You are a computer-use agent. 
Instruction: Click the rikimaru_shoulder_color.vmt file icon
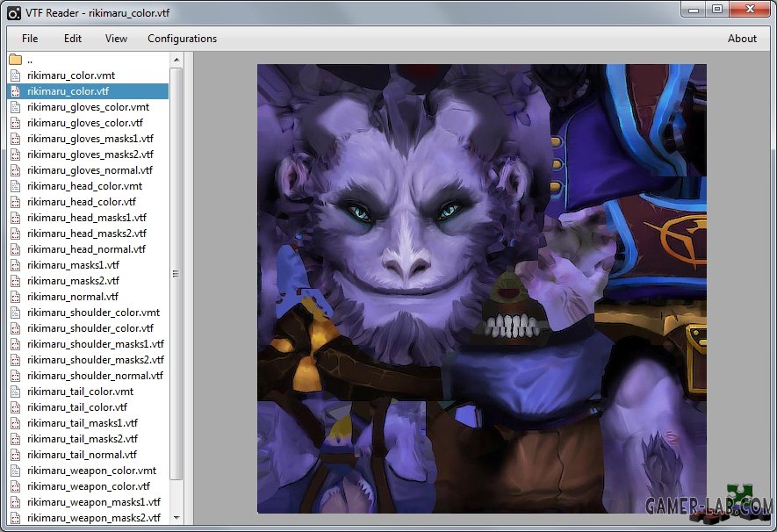pyautogui.click(x=15, y=313)
